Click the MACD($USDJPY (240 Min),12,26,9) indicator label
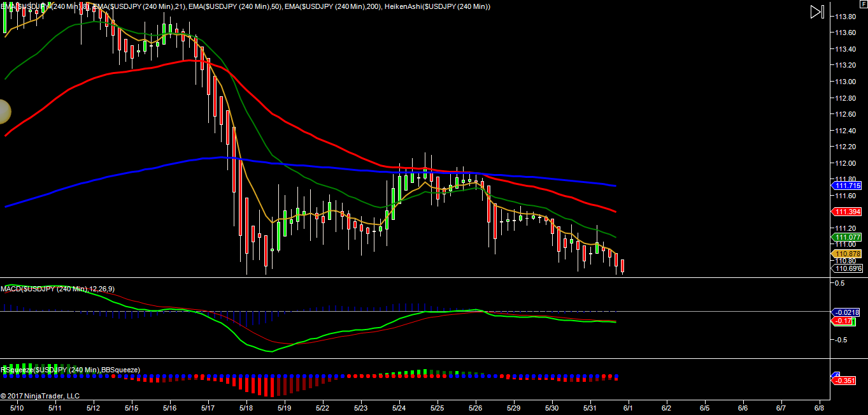The image size is (868, 415). (x=57, y=289)
